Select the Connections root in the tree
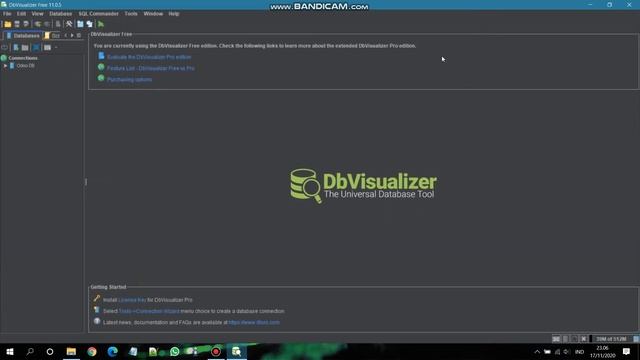The height and width of the screenshot is (360, 640). 23,58
